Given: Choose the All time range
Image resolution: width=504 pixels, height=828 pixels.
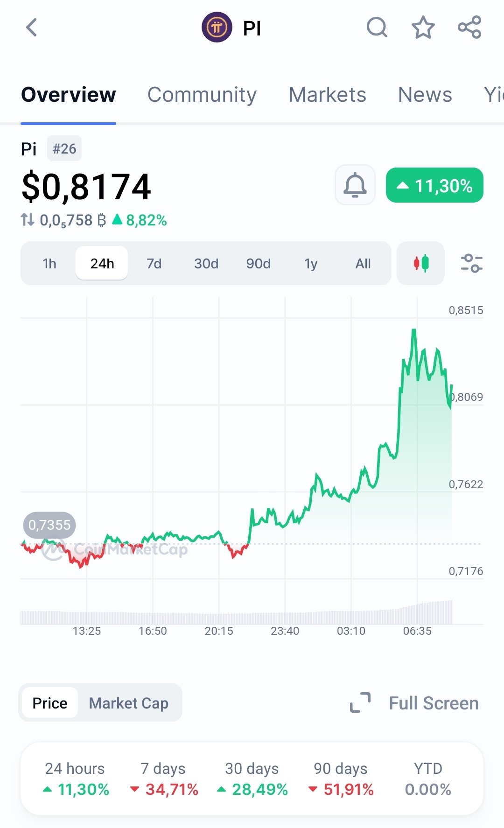Looking at the screenshot, I should tap(363, 264).
